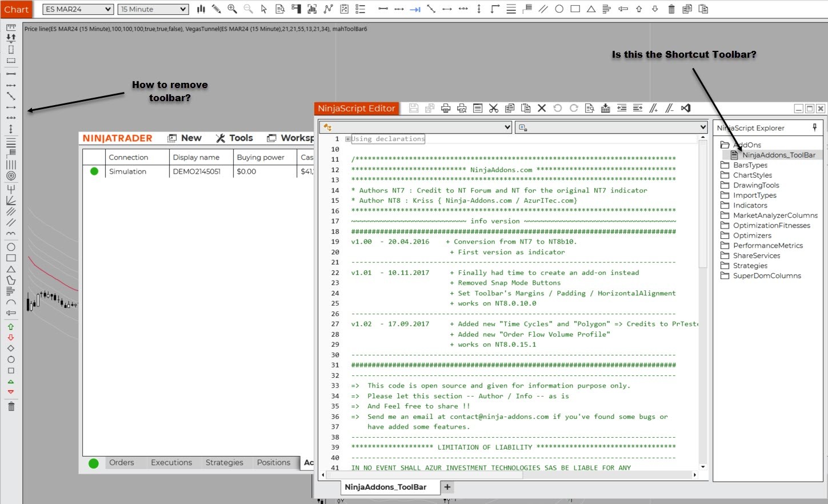The width and height of the screenshot is (828, 504).
Task: Click the DEMO2145051 account name cell
Action: click(197, 171)
